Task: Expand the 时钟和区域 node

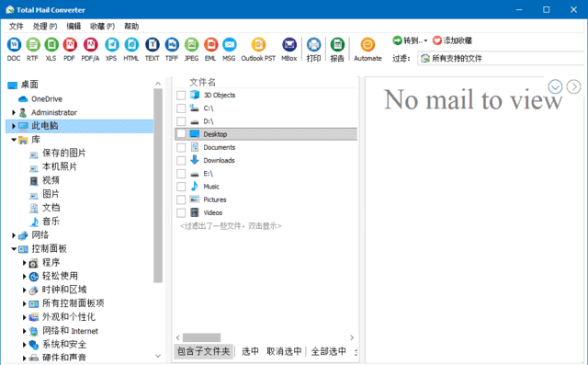Action: click(x=25, y=290)
